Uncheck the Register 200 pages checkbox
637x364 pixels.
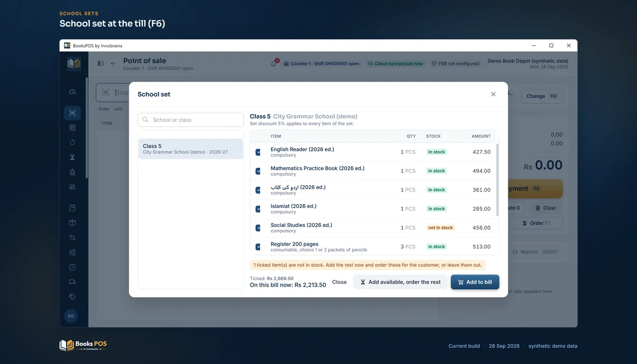click(258, 247)
